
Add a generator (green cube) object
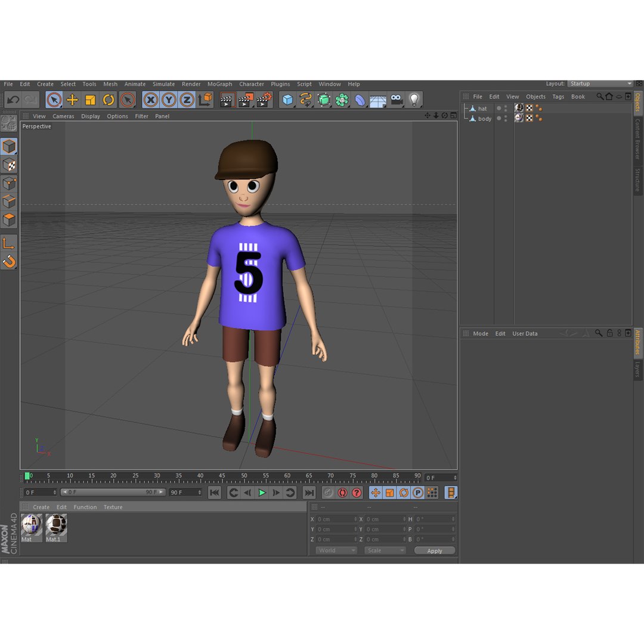tap(324, 100)
